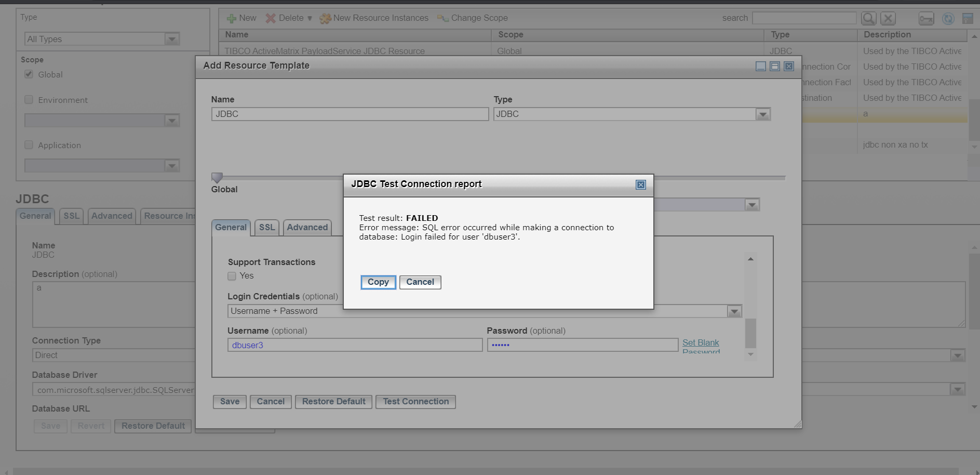
Task: Click the magnifier search button
Action: (868, 19)
